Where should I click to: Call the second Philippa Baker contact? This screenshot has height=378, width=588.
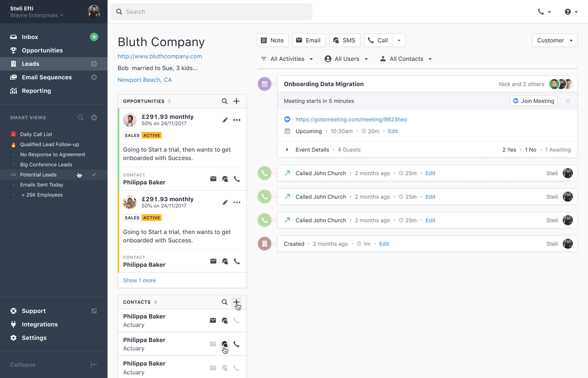pyautogui.click(x=236, y=344)
